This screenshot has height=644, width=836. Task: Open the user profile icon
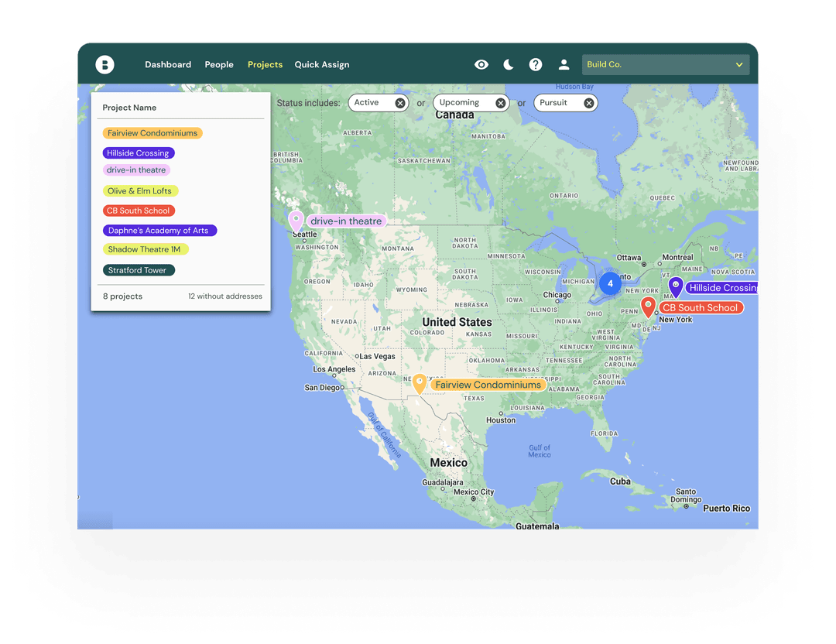click(x=564, y=65)
